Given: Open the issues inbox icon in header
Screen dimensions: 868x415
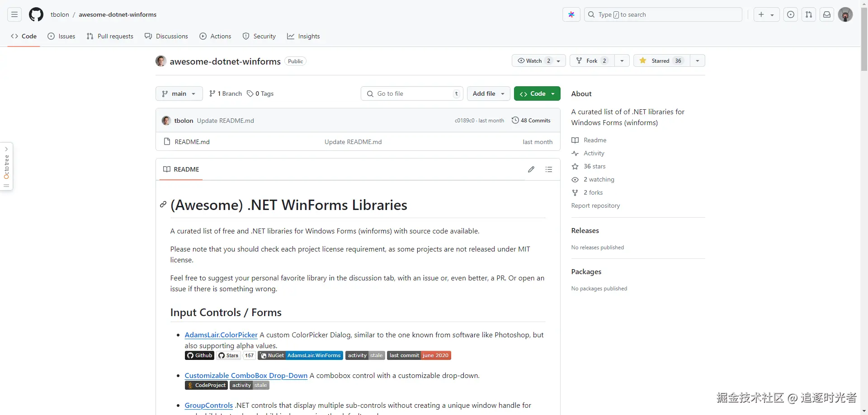Looking at the screenshot, I should click(x=791, y=14).
